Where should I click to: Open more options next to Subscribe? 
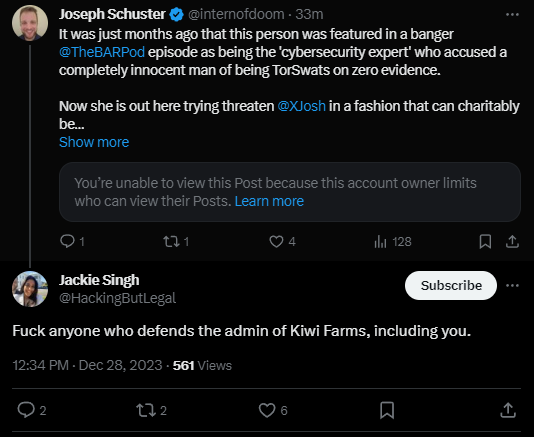coord(512,285)
